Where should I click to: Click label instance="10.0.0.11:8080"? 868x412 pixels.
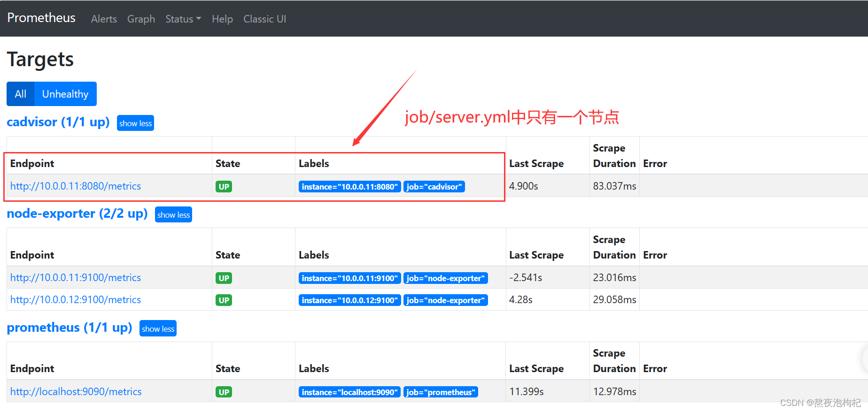pyautogui.click(x=350, y=186)
